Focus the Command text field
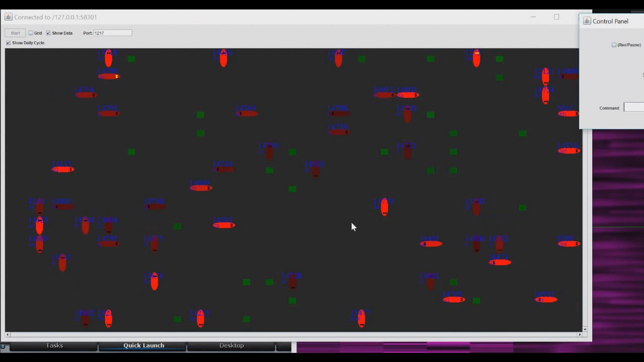This screenshot has width=644, height=362. pos(634,108)
